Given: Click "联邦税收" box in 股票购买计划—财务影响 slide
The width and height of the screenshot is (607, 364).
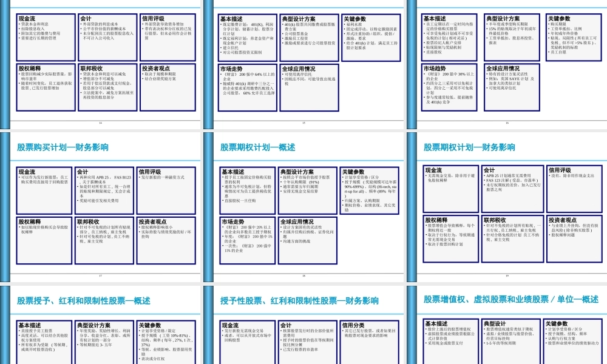Looking at the screenshot, I should pos(104,240).
